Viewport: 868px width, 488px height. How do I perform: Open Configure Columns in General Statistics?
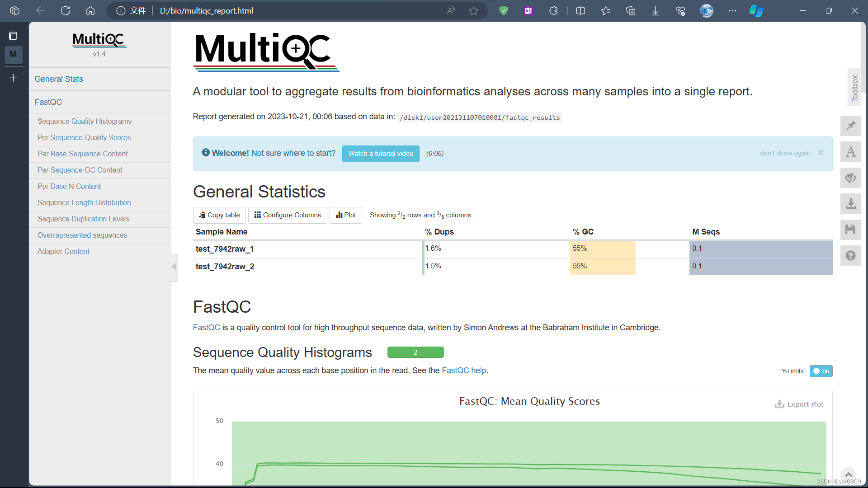click(x=287, y=215)
